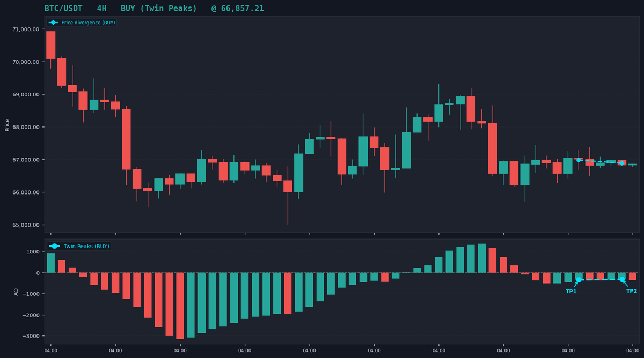Click the −3000 tick on AO axis
Viewport: 644px width, 358px height.
click(31, 336)
